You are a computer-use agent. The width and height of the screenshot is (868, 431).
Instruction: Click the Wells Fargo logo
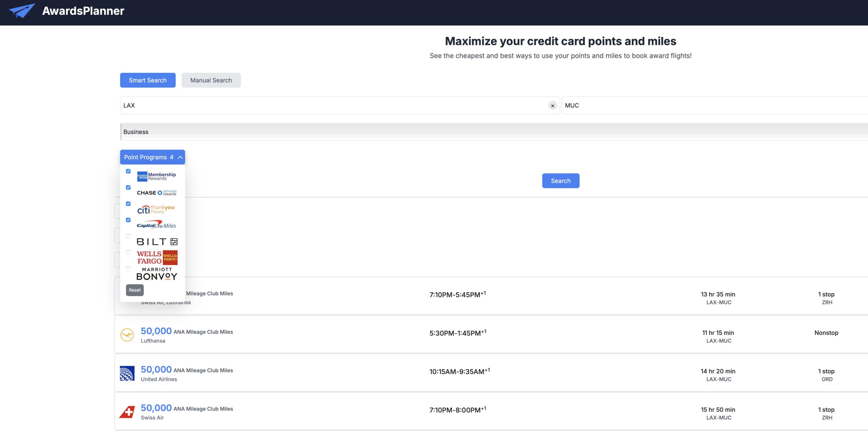pyautogui.click(x=157, y=258)
